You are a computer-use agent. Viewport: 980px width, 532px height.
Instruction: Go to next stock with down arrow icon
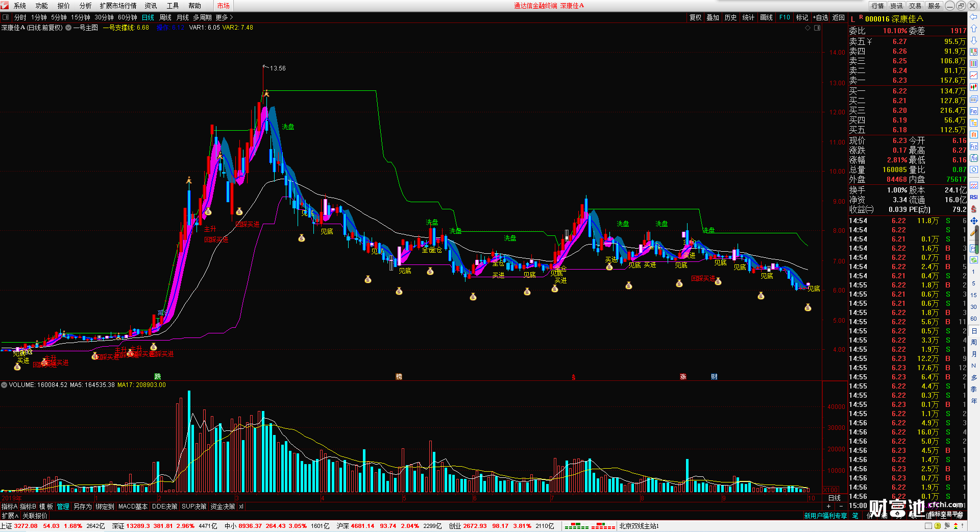974,40
